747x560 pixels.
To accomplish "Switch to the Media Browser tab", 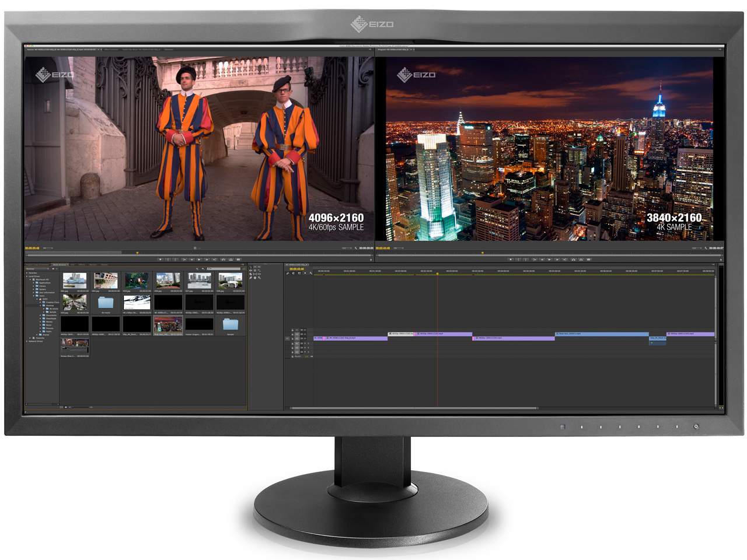I will tap(60, 265).
